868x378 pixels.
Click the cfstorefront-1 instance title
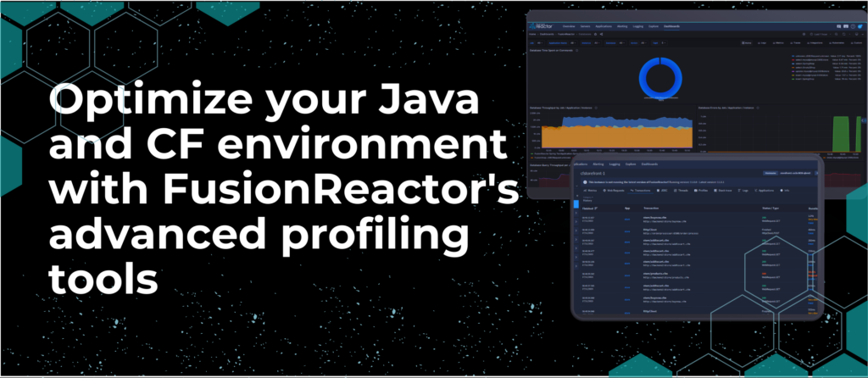pos(593,173)
